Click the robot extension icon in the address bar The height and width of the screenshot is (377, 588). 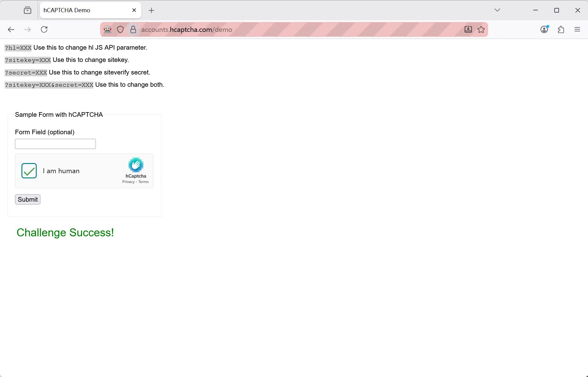point(107,29)
